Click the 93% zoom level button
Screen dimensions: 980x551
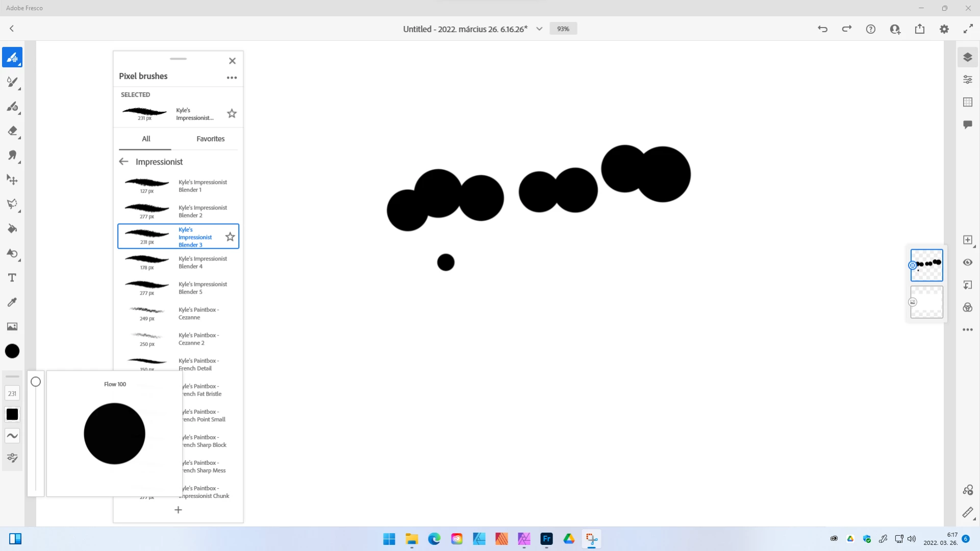tap(563, 29)
